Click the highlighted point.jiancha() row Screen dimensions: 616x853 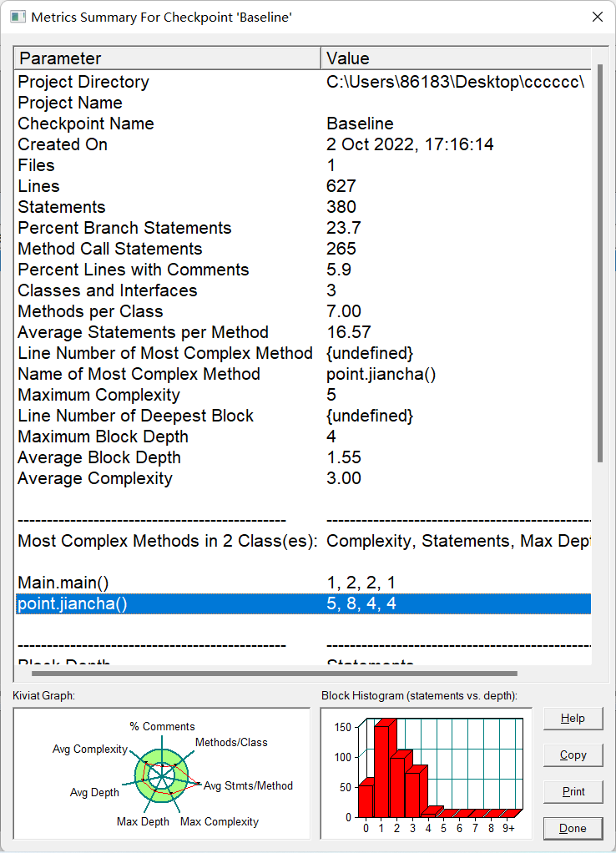[303, 603]
